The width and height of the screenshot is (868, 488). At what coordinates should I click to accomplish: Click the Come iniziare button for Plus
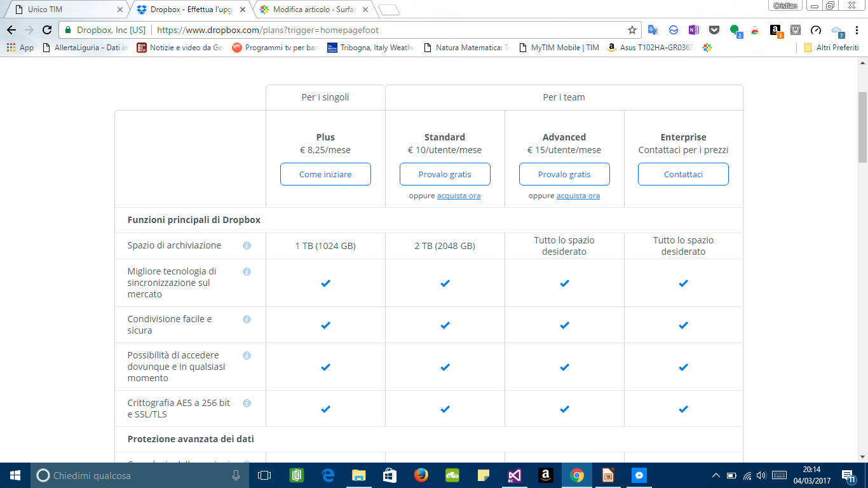325,174
